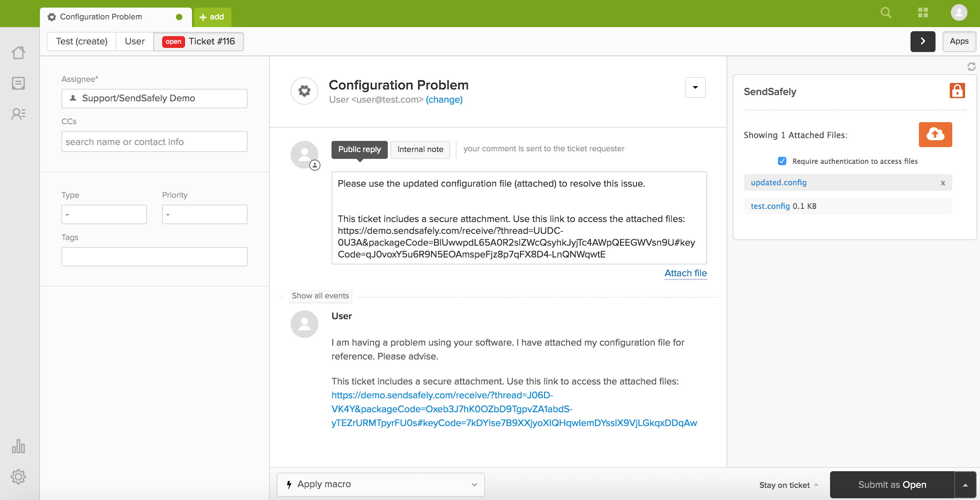Screen dimensions: 980x500
Task: Open the Stay on ticket menu
Action: 788,485
